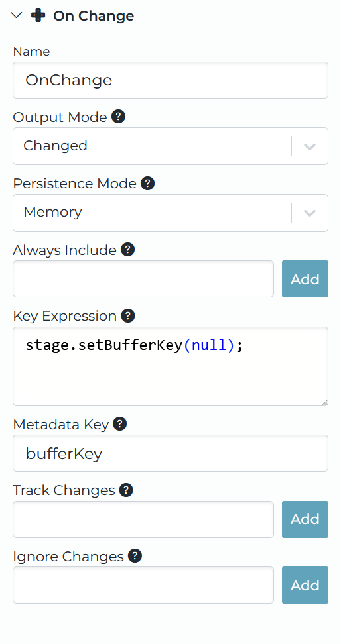The image size is (341, 644).
Task: Focus the Metadata Key bufferKey field
Action: tap(170, 453)
